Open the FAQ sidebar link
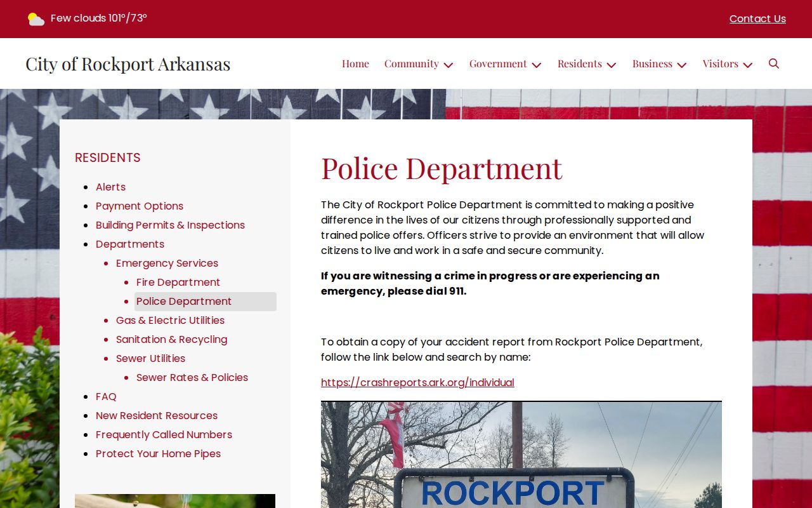This screenshot has width=812, height=508. (106, 396)
